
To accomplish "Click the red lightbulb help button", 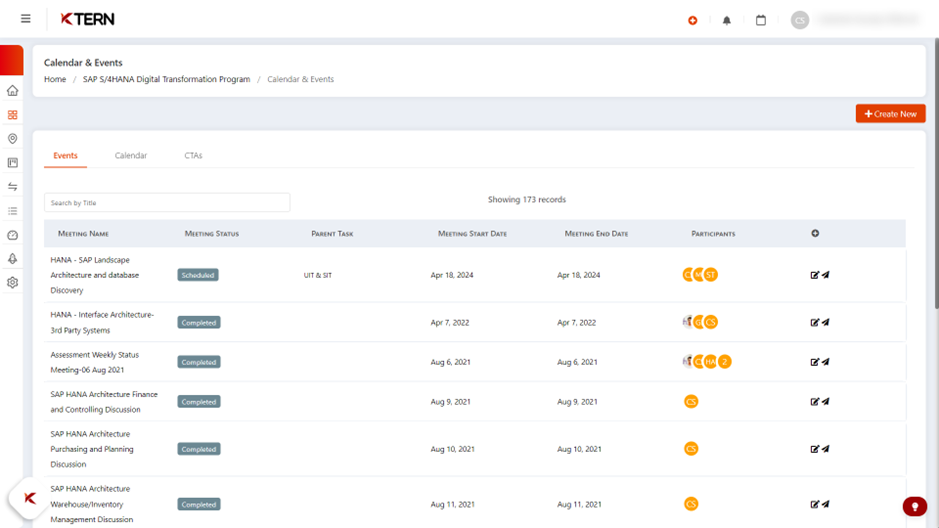I will pos(914,506).
